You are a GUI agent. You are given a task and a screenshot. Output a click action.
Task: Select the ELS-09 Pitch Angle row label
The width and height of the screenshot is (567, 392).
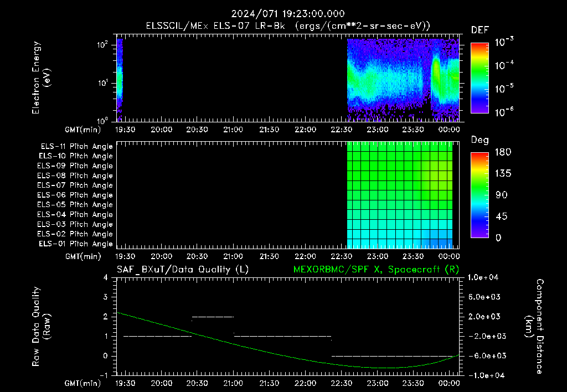(x=75, y=166)
